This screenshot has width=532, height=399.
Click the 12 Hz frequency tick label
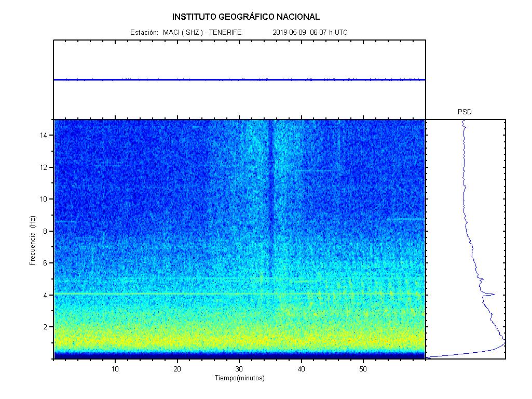(x=44, y=167)
